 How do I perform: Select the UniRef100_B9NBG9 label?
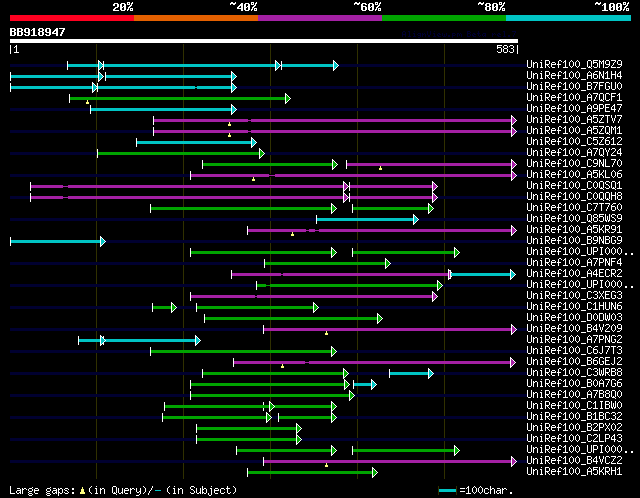click(x=574, y=241)
